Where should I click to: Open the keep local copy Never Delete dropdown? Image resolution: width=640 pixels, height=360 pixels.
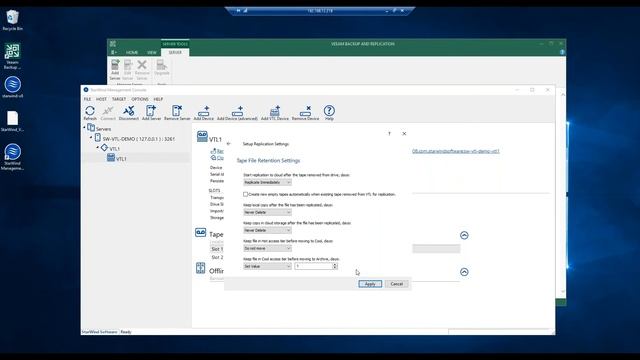267,212
